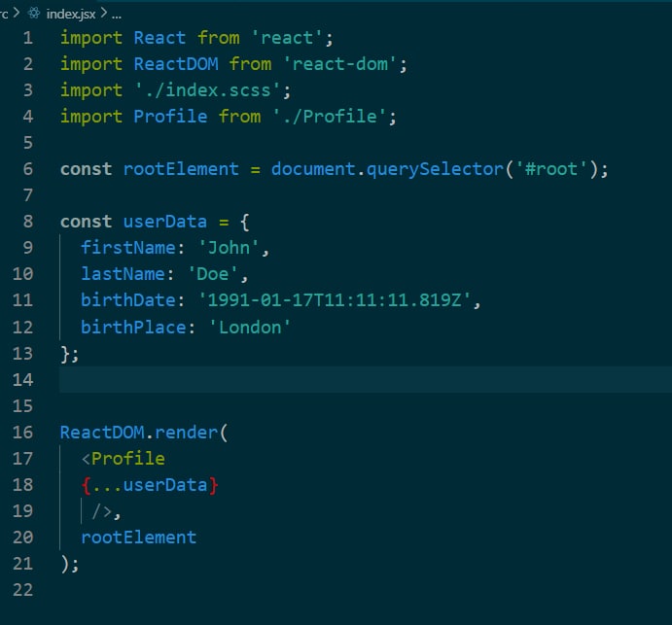Click rootElement argument on line 20
The width and height of the screenshot is (672, 625).
tap(139, 538)
